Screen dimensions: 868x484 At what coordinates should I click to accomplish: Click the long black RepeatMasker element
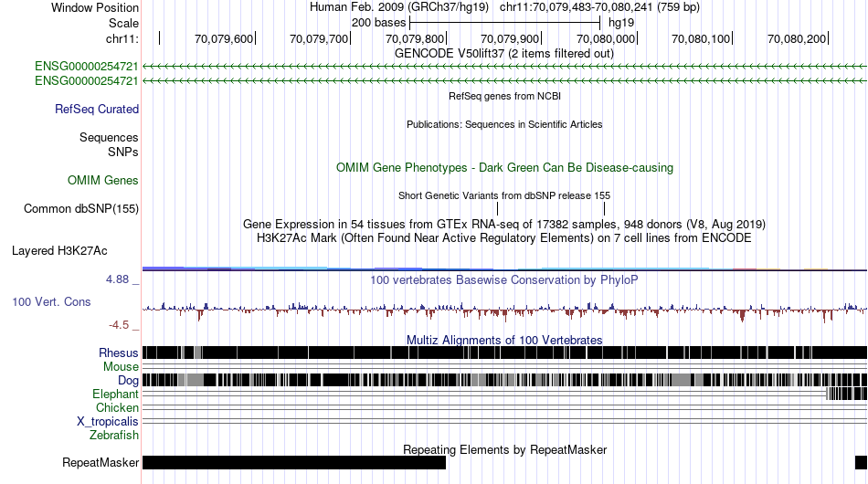[x=294, y=462]
